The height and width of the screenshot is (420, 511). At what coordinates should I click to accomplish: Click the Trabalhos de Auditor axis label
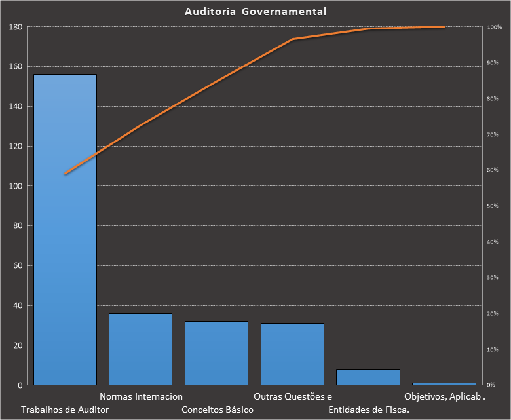(65, 410)
